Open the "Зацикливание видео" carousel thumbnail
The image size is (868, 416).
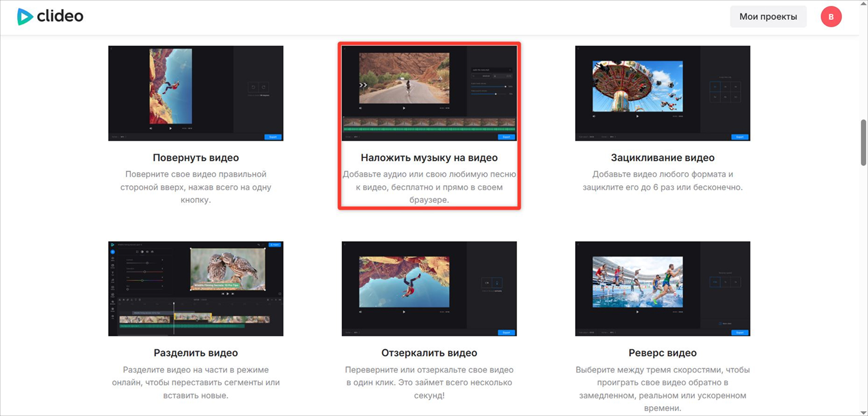(x=662, y=93)
